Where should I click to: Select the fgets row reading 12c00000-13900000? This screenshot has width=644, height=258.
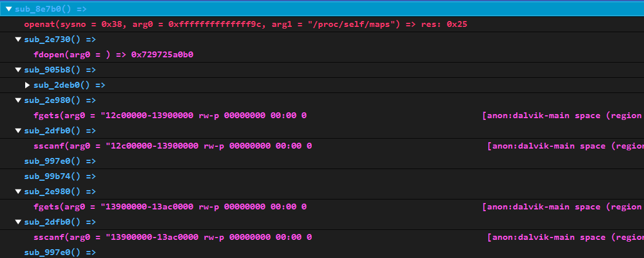[x=170, y=115]
